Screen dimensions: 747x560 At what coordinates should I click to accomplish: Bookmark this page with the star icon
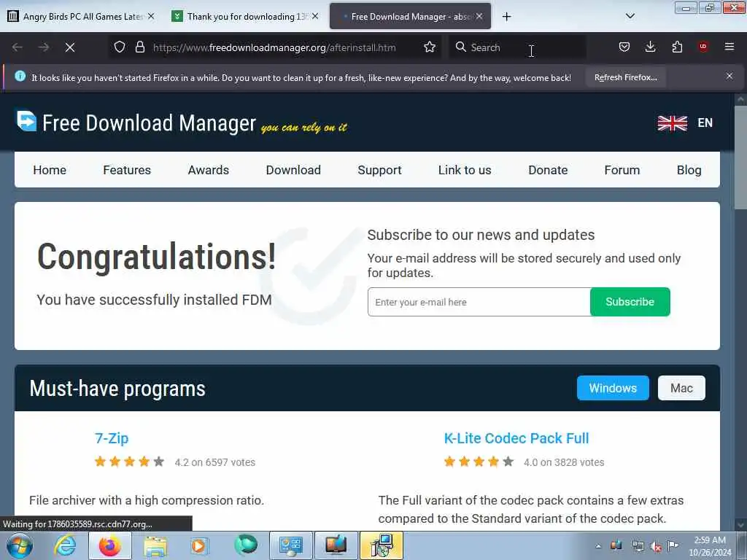tap(429, 47)
